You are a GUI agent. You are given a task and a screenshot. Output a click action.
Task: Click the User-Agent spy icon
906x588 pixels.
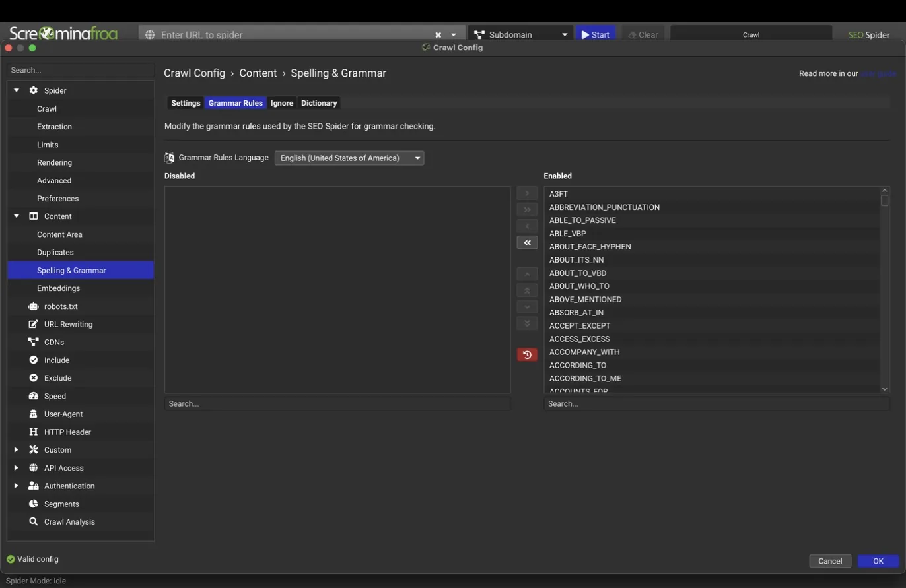pos(34,414)
